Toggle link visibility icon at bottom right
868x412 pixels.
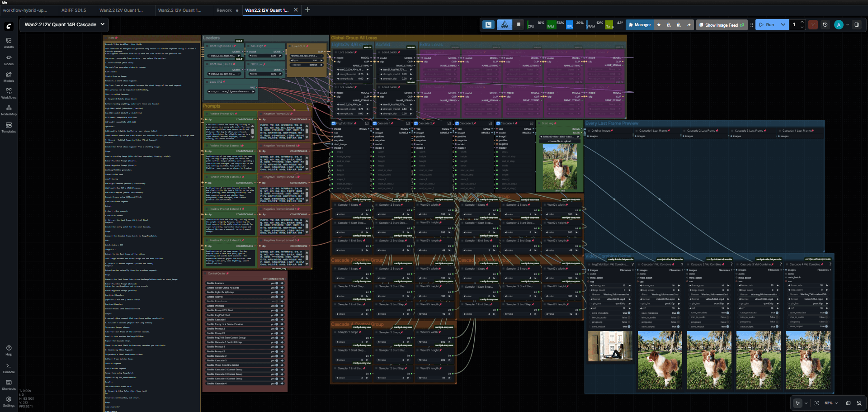pyautogui.click(x=859, y=403)
